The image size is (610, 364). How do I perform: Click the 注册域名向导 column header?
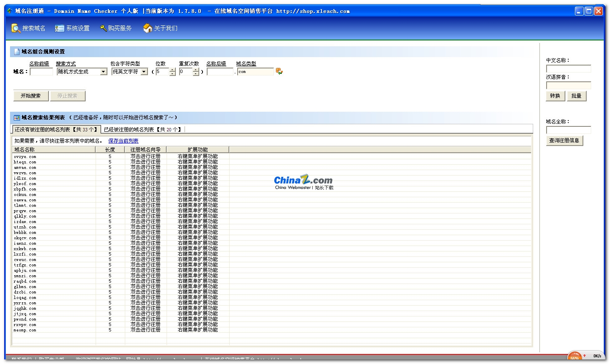(145, 149)
